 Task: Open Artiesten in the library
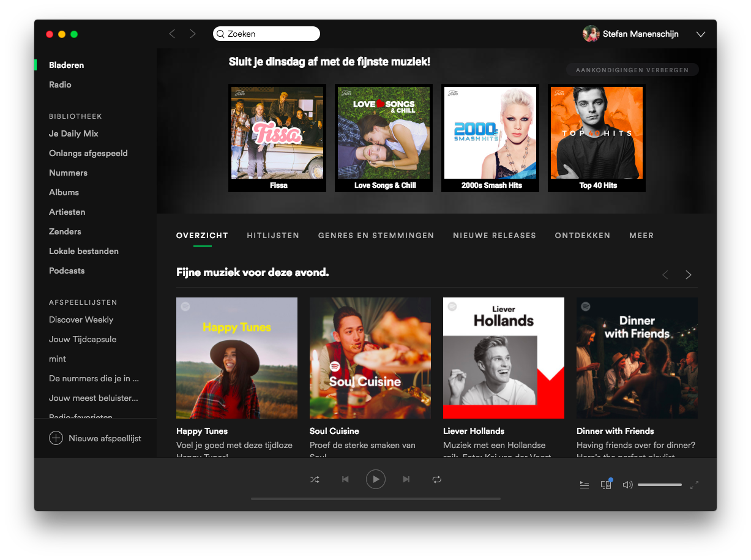click(67, 212)
